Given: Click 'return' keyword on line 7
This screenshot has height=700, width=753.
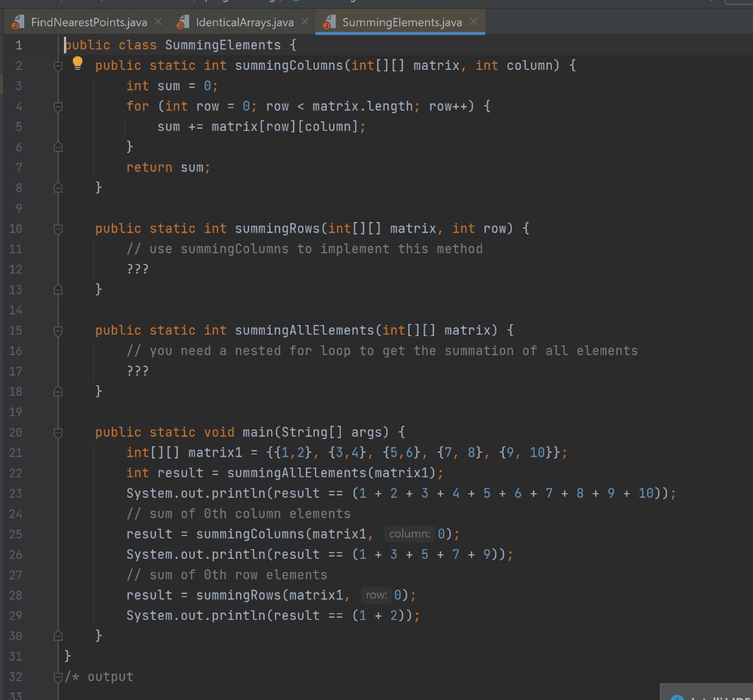Looking at the screenshot, I should pos(149,167).
